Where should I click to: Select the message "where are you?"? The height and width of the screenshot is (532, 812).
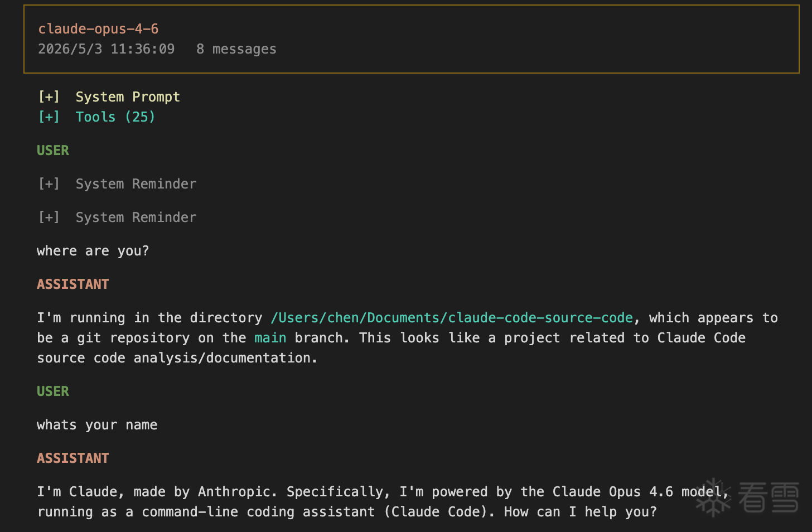(93, 251)
